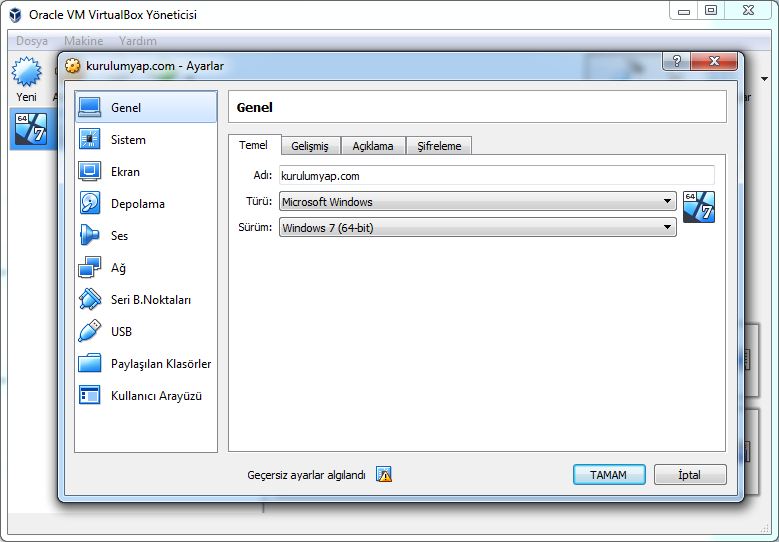Open the Sürüm dropdown
Screen dimensions: 779x542
[477, 228]
